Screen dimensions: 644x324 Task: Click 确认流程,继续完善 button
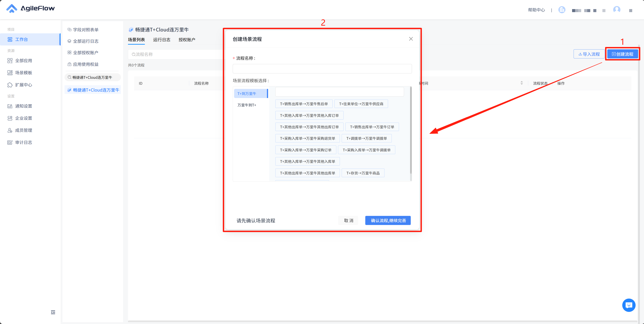388,220
